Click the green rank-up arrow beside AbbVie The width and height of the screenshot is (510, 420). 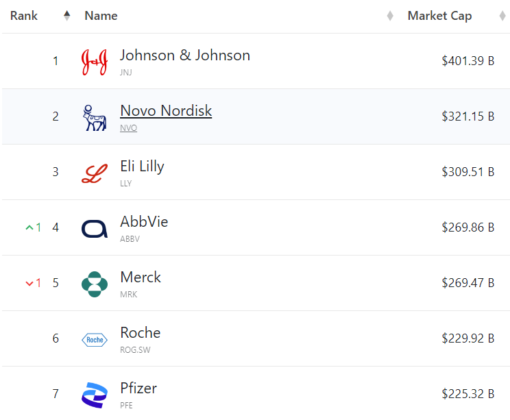tap(29, 227)
